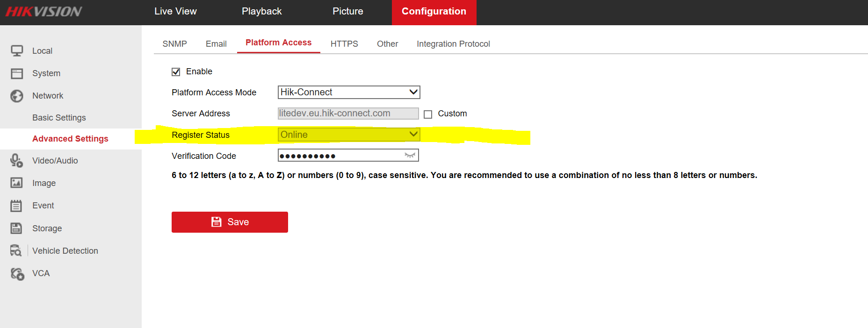Expand the Register Status dropdown
Viewport: 868px width, 328px height.
(348, 135)
